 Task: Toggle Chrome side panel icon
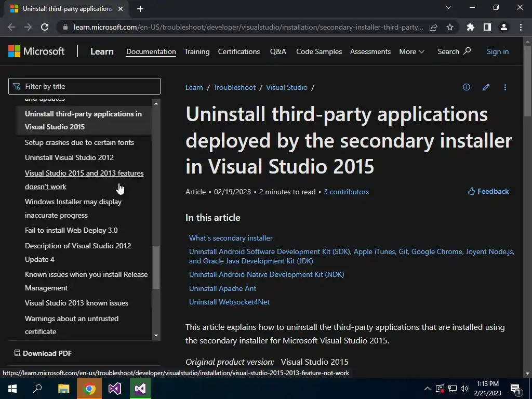pyautogui.click(x=487, y=27)
